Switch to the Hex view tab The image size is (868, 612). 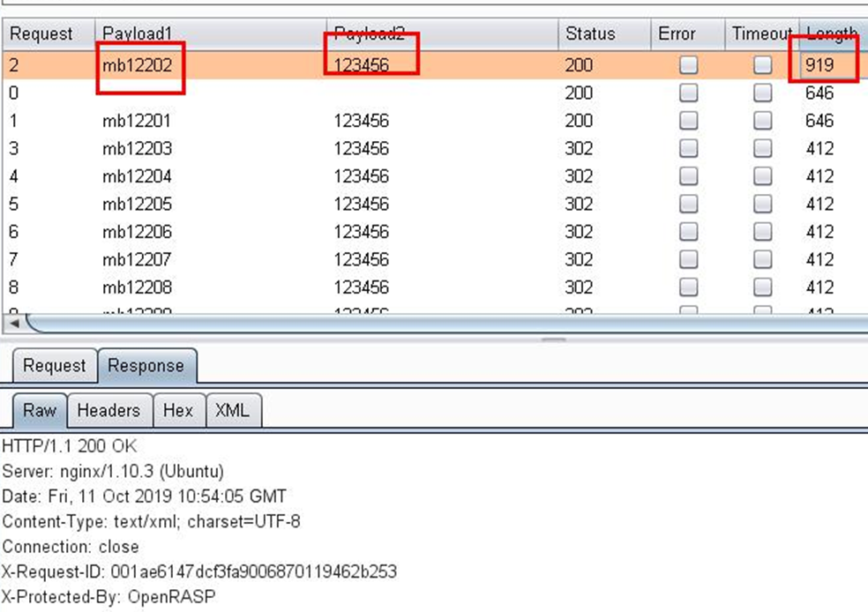pos(178,411)
